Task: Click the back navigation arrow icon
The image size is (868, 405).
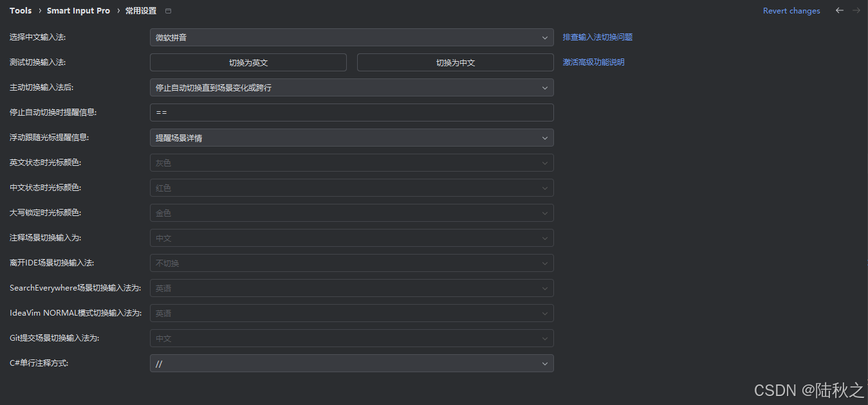Action: coord(839,10)
